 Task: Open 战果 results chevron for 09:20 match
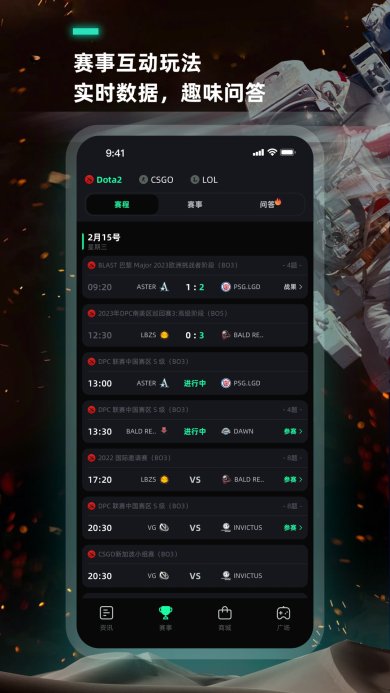pyautogui.click(x=293, y=287)
